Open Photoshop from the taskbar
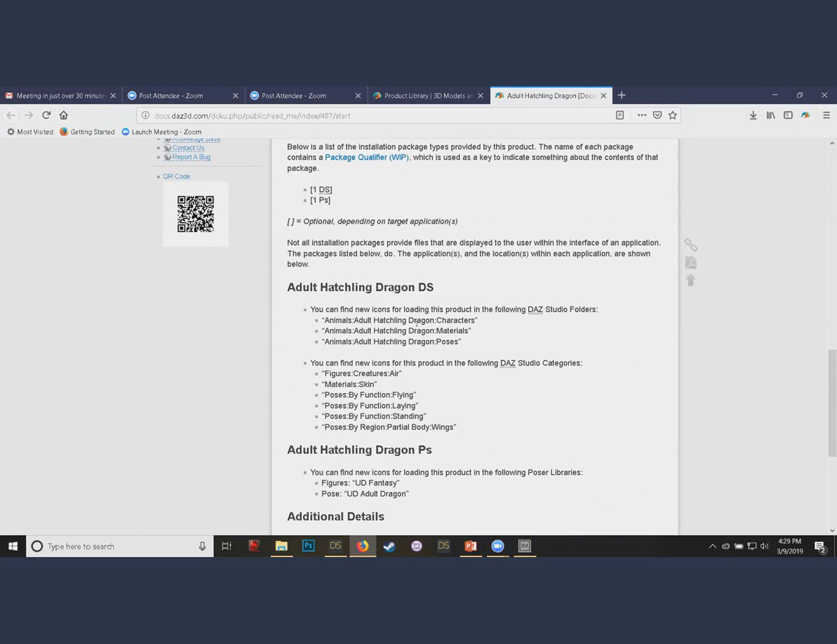The width and height of the screenshot is (837, 644). (308, 546)
